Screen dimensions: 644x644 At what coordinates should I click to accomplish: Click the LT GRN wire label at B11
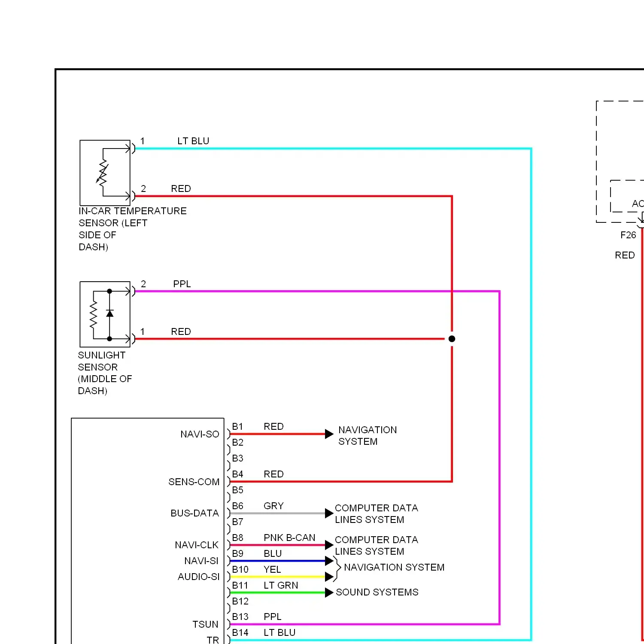pyautogui.click(x=281, y=585)
